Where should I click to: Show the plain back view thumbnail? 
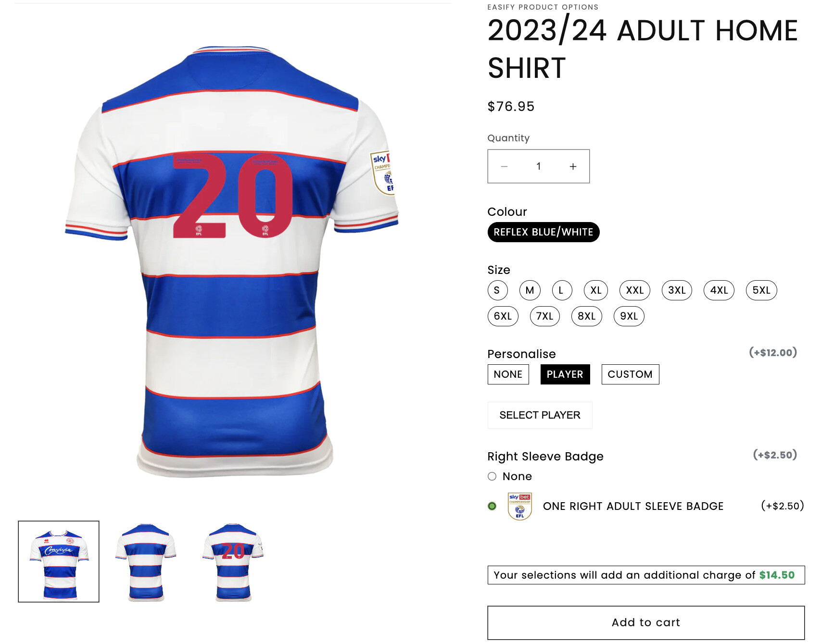coord(146,561)
